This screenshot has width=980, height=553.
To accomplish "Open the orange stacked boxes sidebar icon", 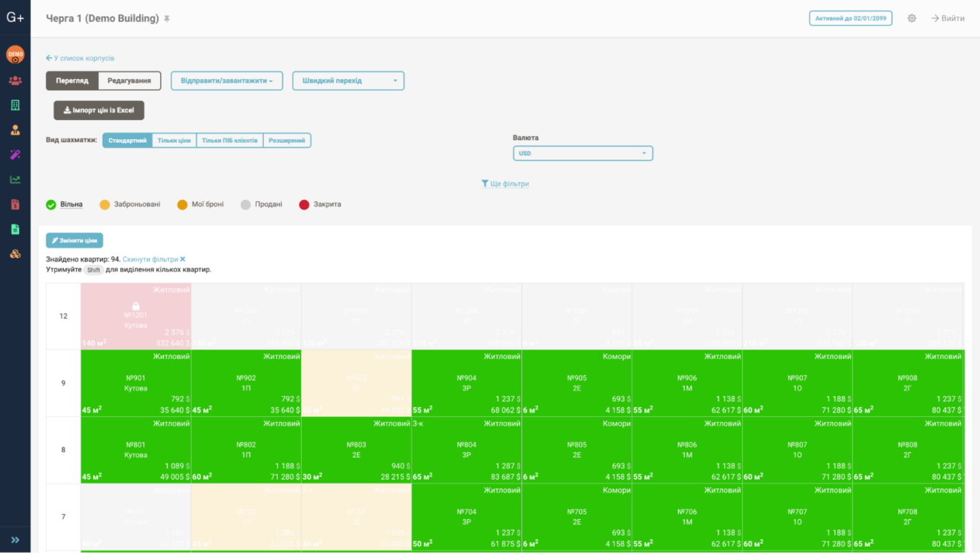I will [15, 254].
